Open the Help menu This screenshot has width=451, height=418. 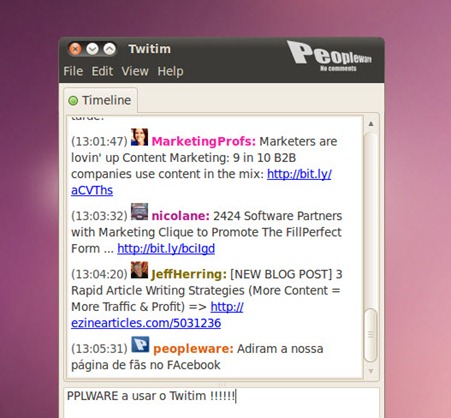point(170,71)
